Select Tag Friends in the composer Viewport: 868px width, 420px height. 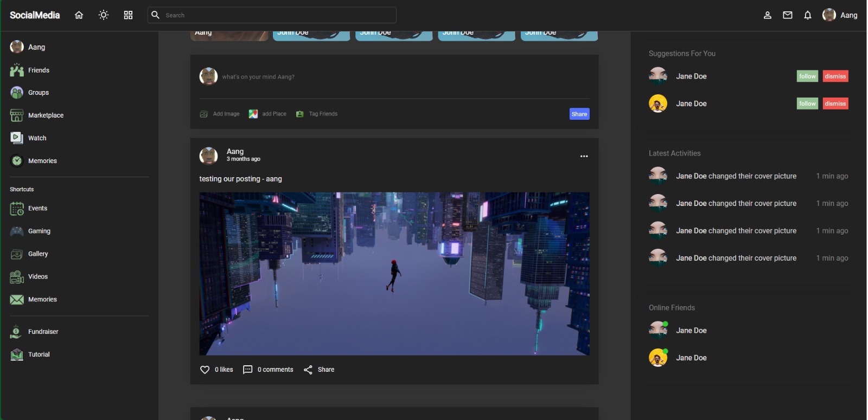(317, 114)
